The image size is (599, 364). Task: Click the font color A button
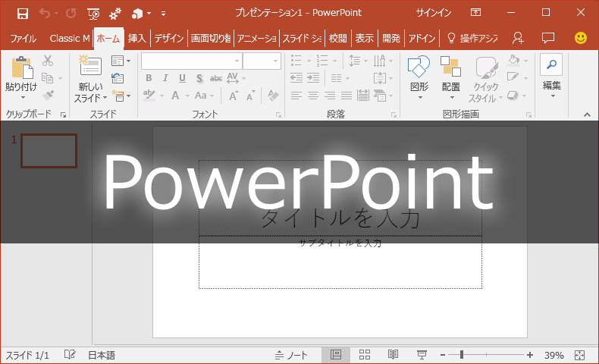tap(175, 96)
